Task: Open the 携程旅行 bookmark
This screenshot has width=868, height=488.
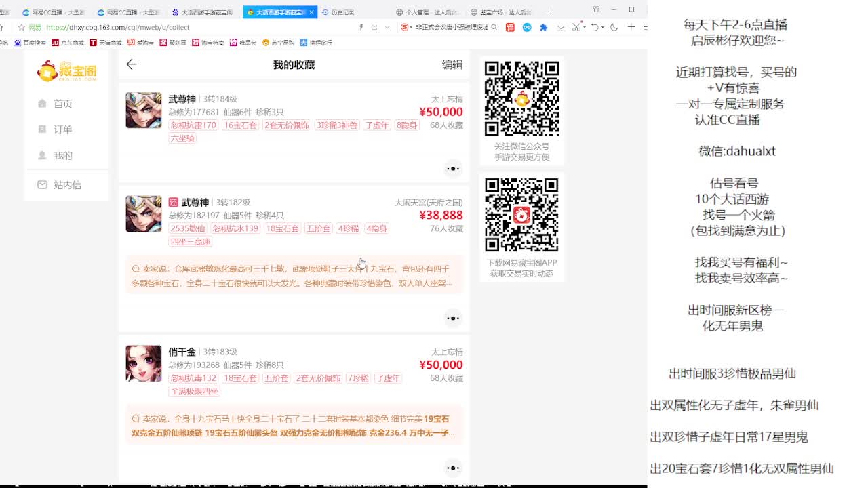Action: (317, 43)
